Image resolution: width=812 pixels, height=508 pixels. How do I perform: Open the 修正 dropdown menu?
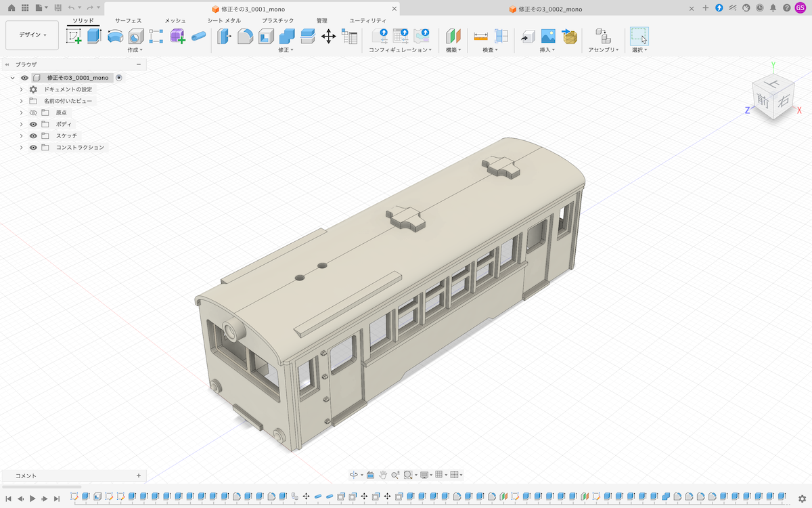[x=286, y=50]
